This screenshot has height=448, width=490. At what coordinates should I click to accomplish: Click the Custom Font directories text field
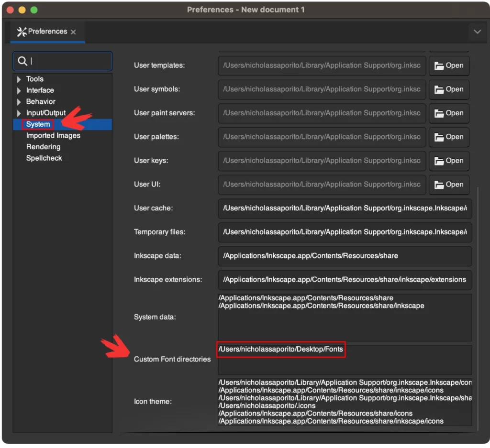coord(345,360)
